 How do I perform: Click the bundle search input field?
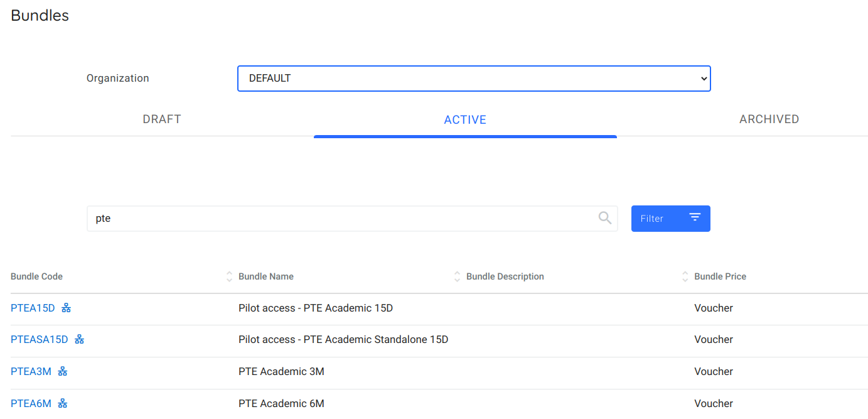coord(339,219)
